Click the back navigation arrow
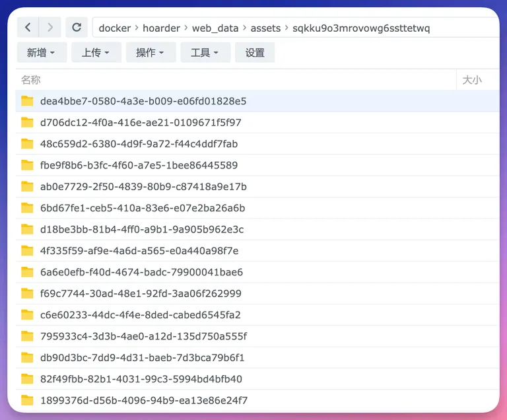The height and width of the screenshot is (420, 507). pos(28,28)
